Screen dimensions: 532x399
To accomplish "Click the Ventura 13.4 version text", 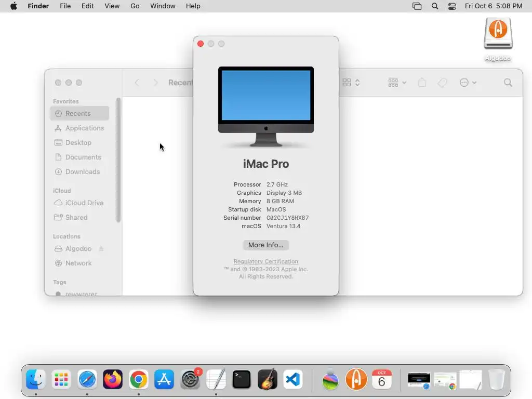I will point(283,226).
